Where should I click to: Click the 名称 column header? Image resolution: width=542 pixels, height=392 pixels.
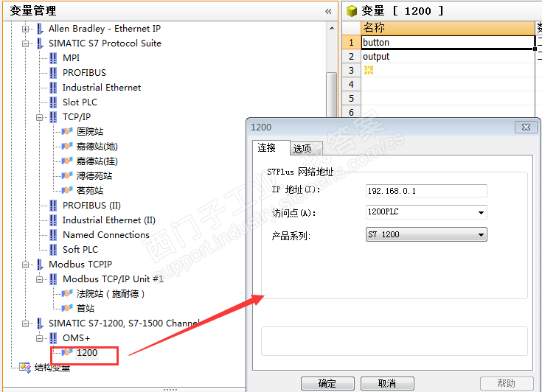(x=448, y=27)
